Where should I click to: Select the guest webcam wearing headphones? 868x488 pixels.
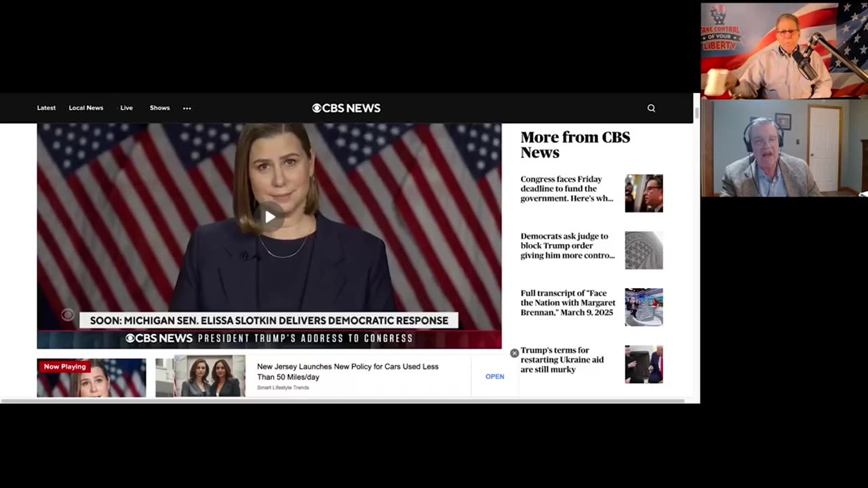784,148
